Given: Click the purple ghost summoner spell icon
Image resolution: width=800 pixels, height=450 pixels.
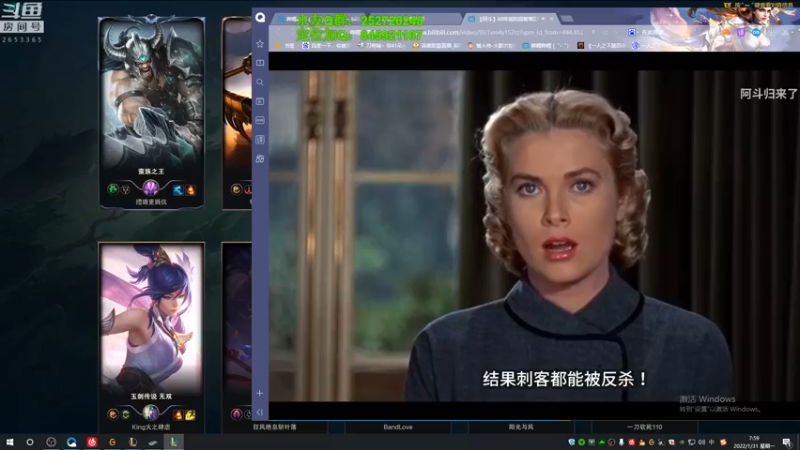Looking at the screenshot, I should [151, 189].
